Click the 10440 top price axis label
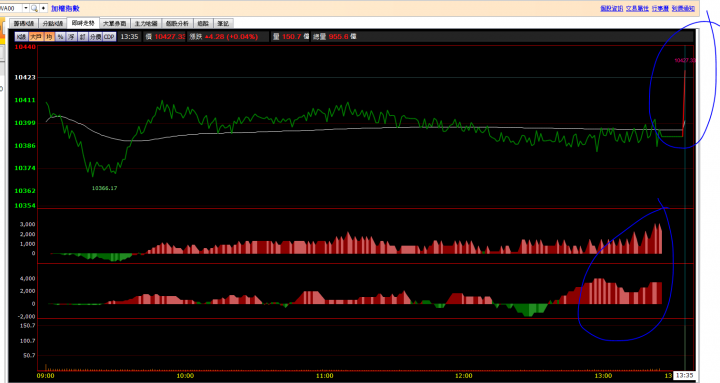720x383 pixels. [x=25, y=47]
